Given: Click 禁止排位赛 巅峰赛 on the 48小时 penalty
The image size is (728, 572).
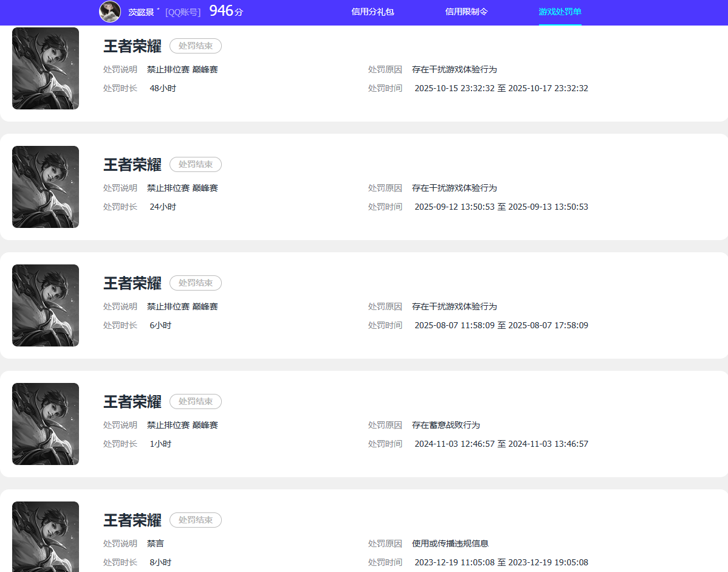Looking at the screenshot, I should click(x=182, y=70).
